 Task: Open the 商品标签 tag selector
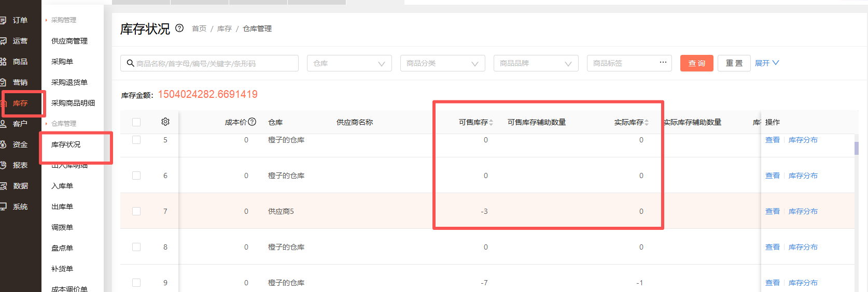(629, 63)
